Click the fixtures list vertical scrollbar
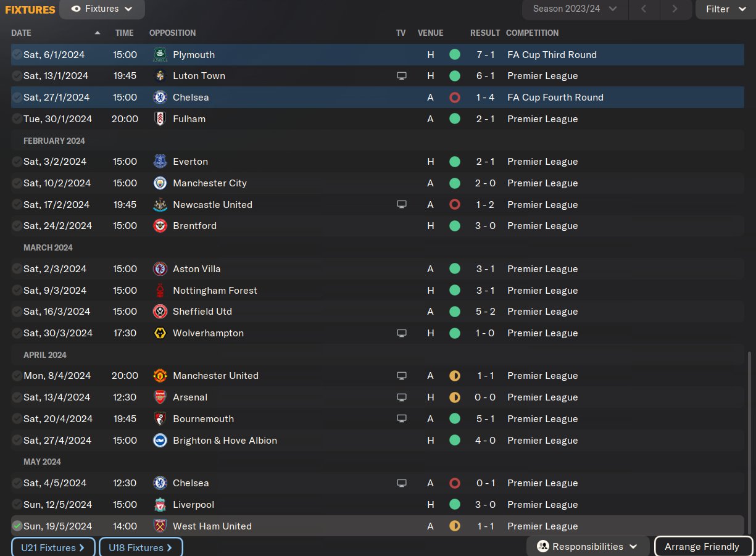This screenshot has height=556, width=756. (750, 432)
